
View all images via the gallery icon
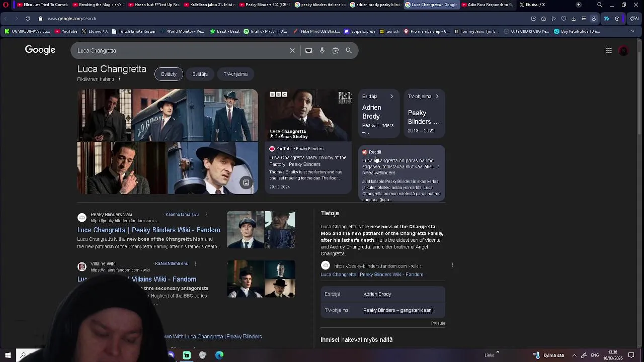point(246,183)
